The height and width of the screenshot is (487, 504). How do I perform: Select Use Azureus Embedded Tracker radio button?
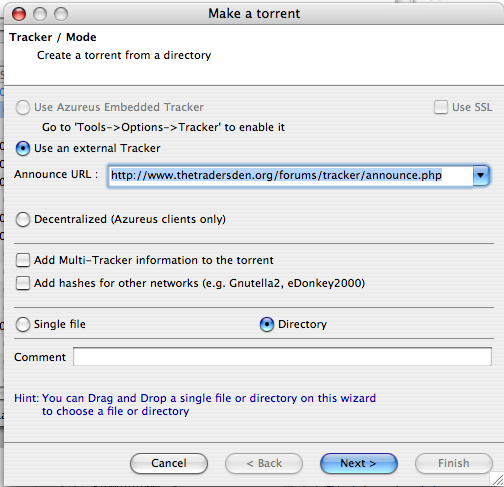click(23, 108)
